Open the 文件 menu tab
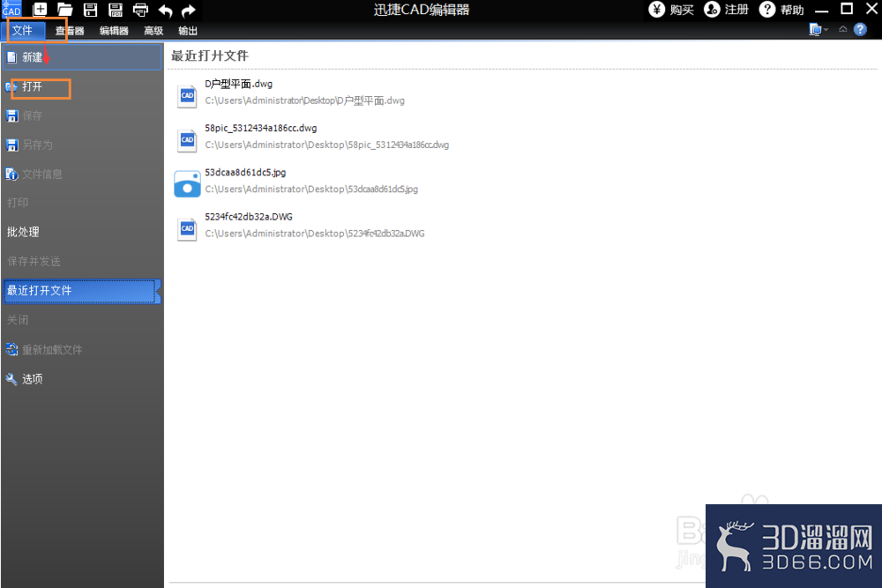 [x=23, y=30]
